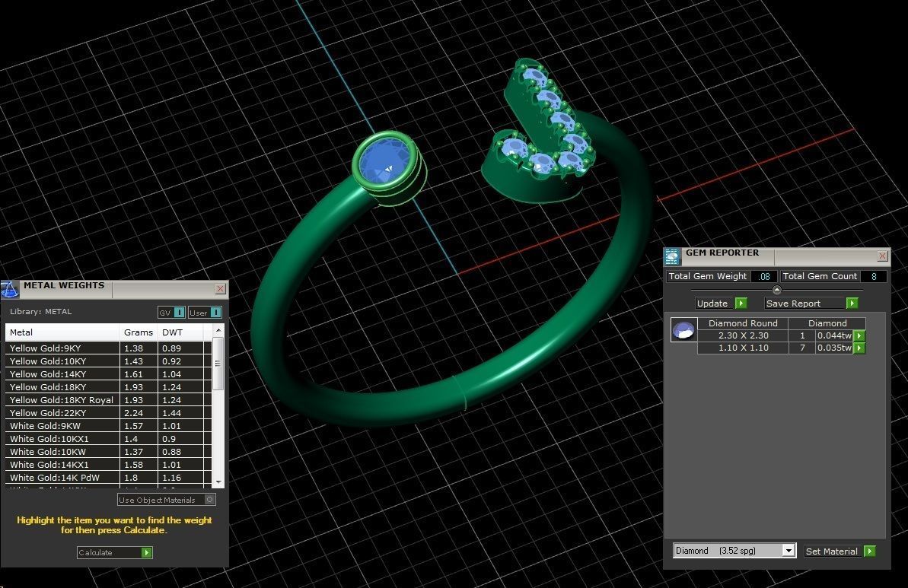Viewport: 908px width, 588px height.
Task: Select the Yellow Gold:18KY row
Action: pos(108,387)
